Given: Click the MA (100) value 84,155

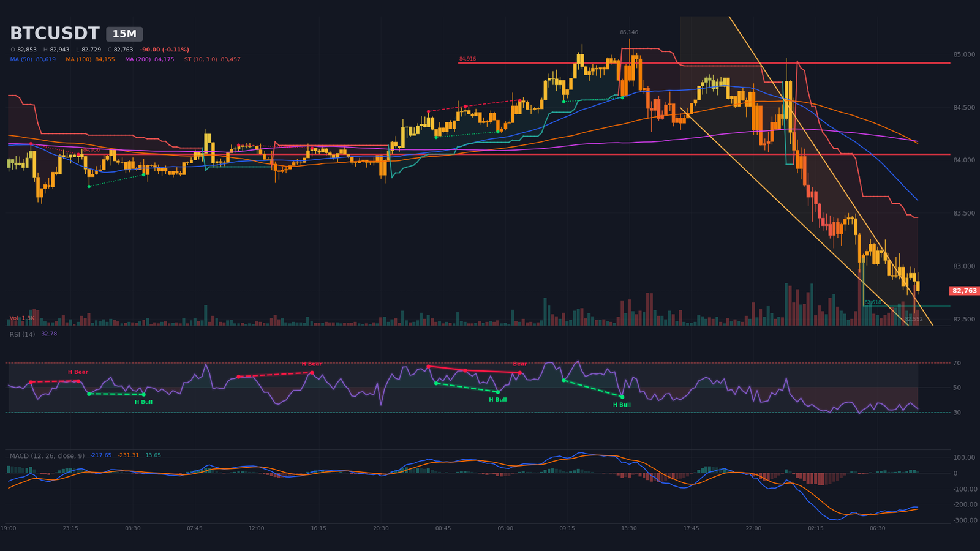Looking at the screenshot, I should pos(105,59).
